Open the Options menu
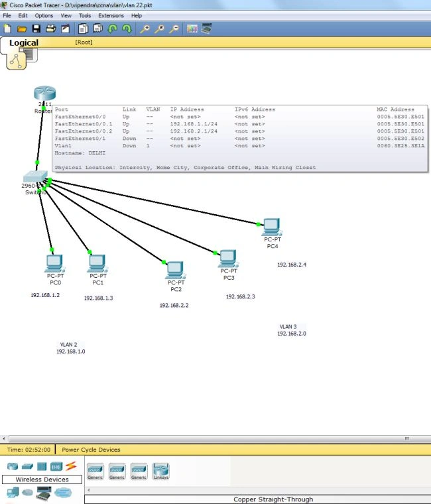 [44, 15]
